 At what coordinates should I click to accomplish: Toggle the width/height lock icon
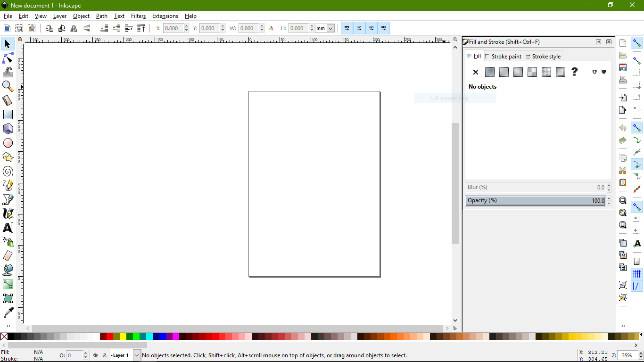[271, 28]
